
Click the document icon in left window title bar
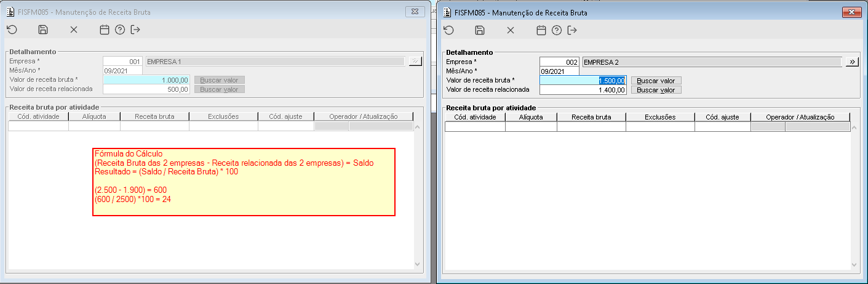(10, 12)
